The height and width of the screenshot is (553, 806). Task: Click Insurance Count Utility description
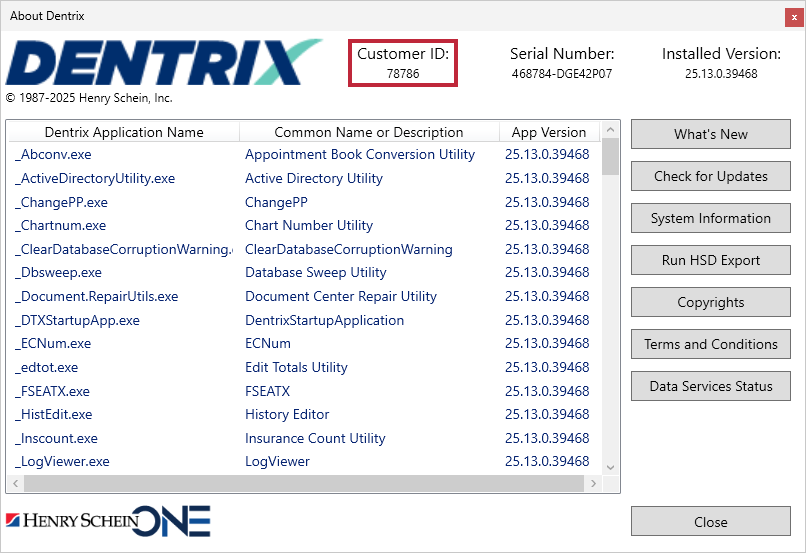tap(315, 438)
